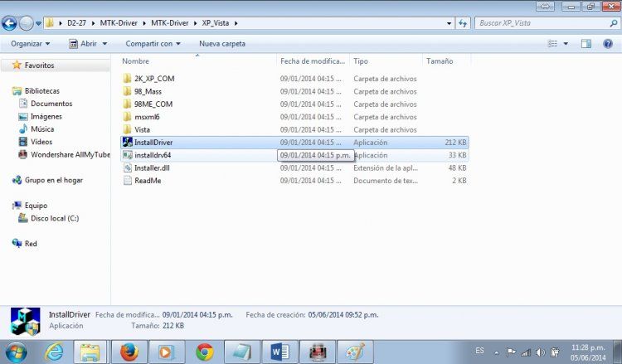Image resolution: width=622 pixels, height=364 pixels.
Task: Open the Organizar menu
Action: 31,44
